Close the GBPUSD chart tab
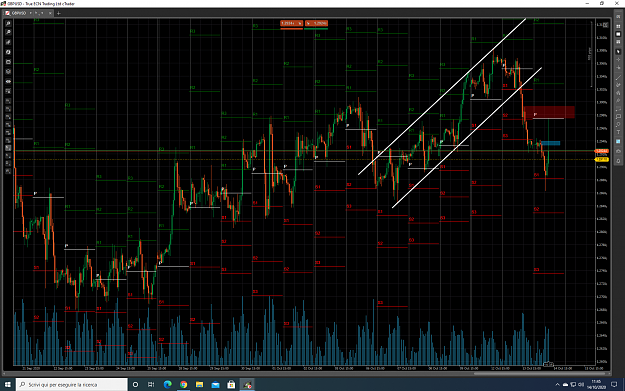Screen dimensions: 625x391 [x=50, y=13]
